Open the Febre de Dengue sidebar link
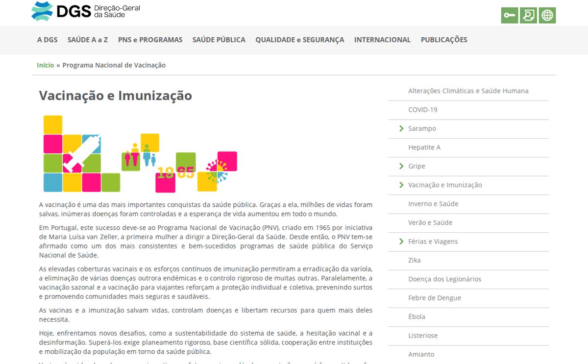588x364 pixels. (x=435, y=298)
